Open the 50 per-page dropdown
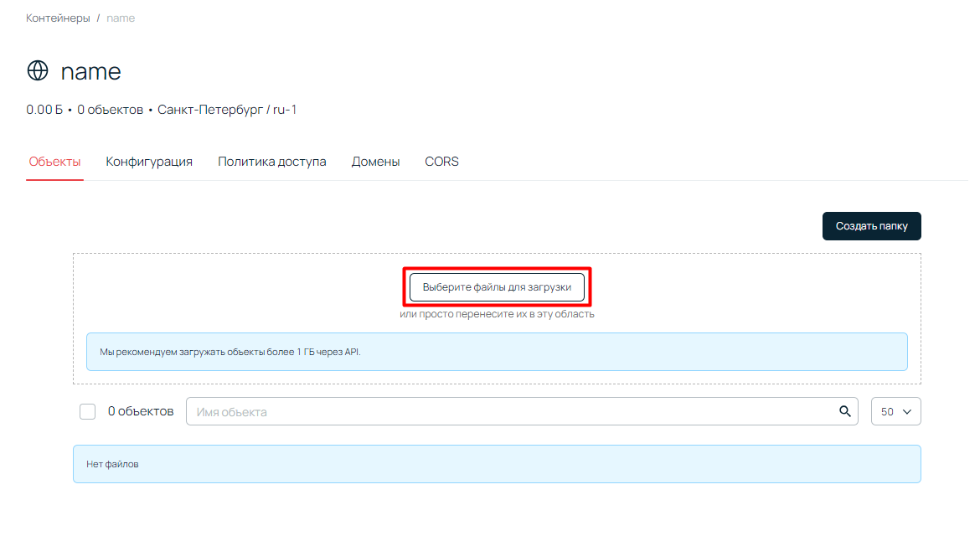 tap(895, 412)
